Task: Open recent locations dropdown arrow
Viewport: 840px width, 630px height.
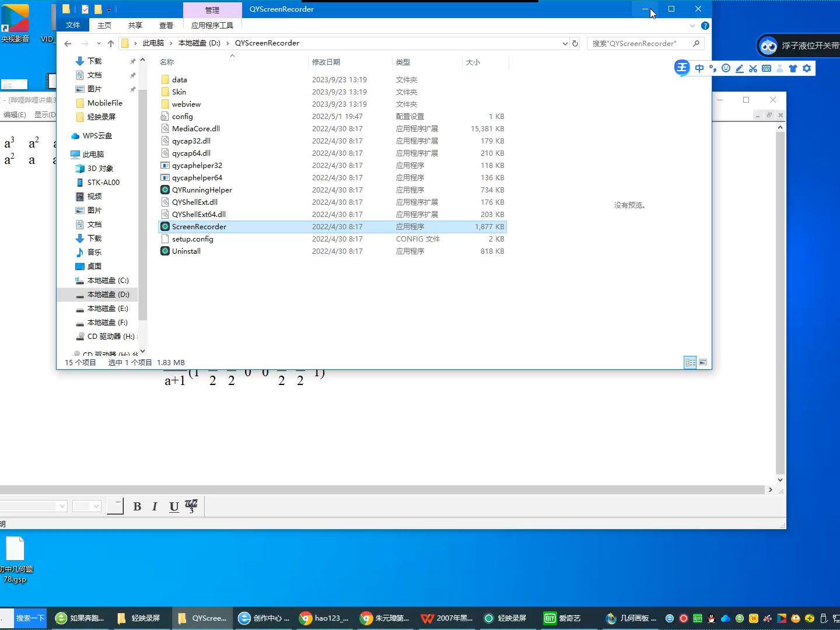Action: [99, 43]
